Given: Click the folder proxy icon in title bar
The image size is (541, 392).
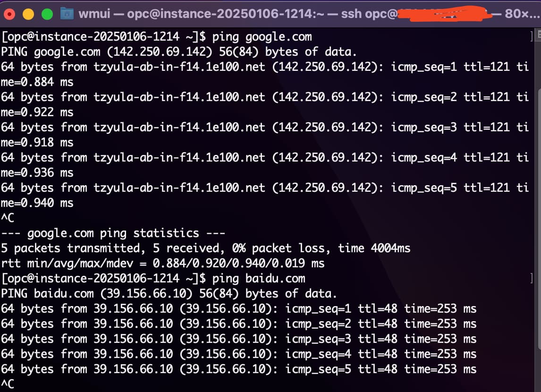Looking at the screenshot, I should tap(67, 14).
